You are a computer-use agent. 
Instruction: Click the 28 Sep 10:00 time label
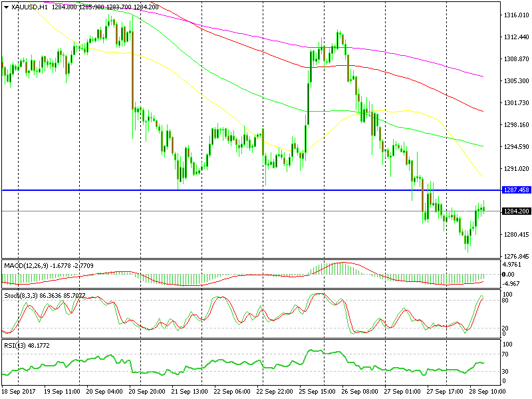click(487, 391)
